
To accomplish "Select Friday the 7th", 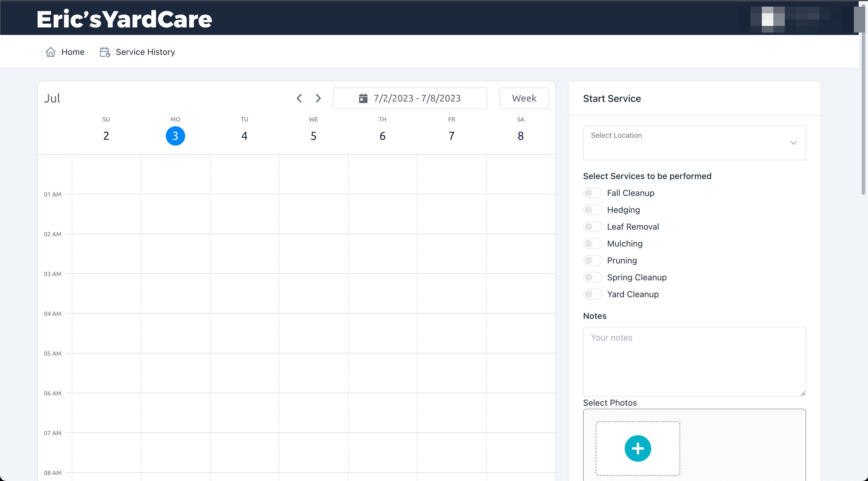I will pos(452,136).
